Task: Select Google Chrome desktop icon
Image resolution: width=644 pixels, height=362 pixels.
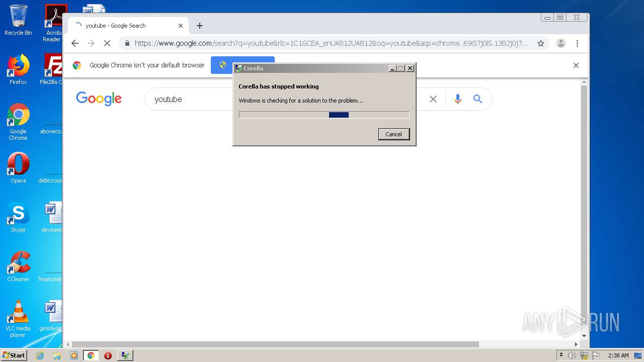Action: click(x=18, y=122)
